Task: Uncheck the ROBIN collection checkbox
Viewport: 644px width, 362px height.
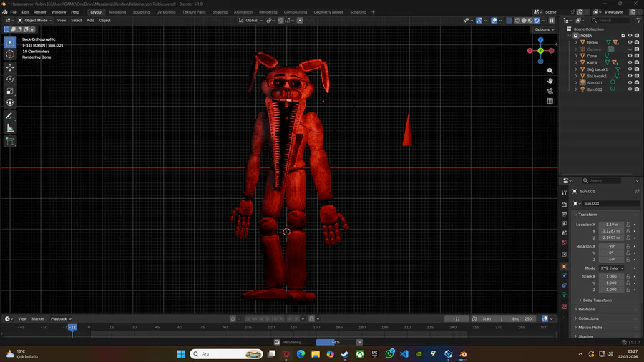Action: [623, 36]
